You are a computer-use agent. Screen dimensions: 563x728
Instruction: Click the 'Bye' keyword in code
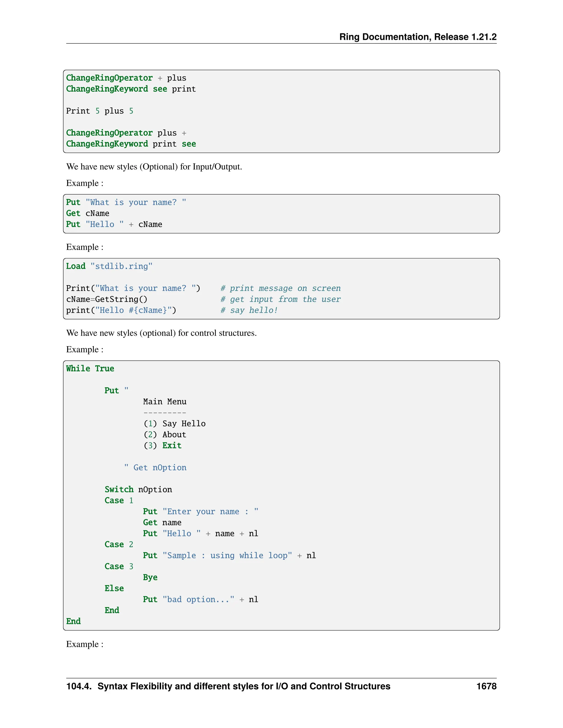(x=150, y=577)
